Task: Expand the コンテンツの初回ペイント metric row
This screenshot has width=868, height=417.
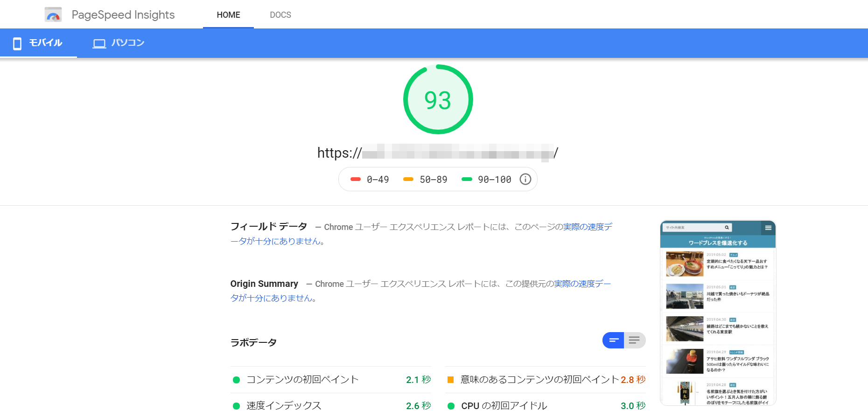Action: (x=331, y=380)
